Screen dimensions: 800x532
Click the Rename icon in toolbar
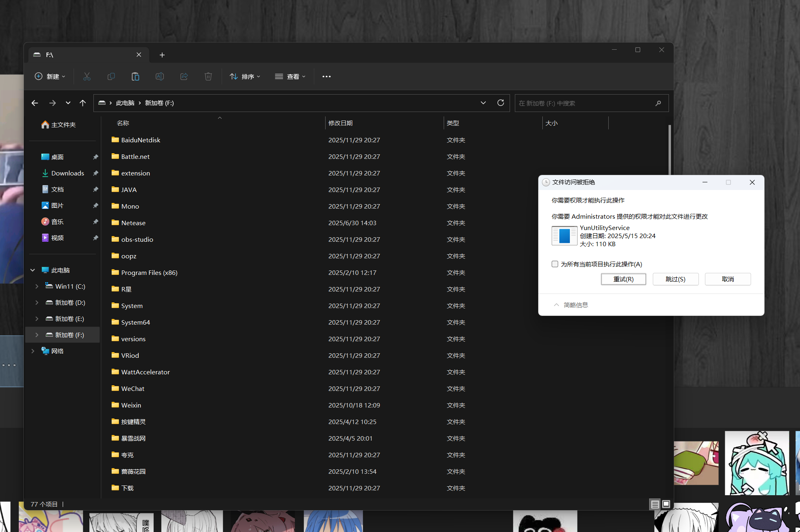coord(160,76)
